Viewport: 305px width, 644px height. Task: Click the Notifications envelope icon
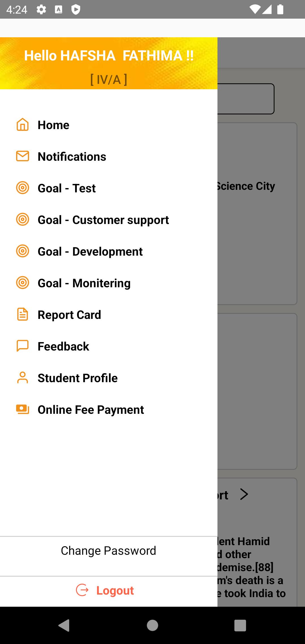[23, 156]
